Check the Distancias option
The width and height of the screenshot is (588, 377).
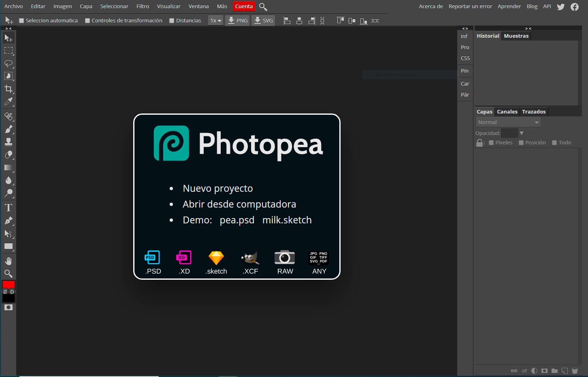[x=172, y=21]
